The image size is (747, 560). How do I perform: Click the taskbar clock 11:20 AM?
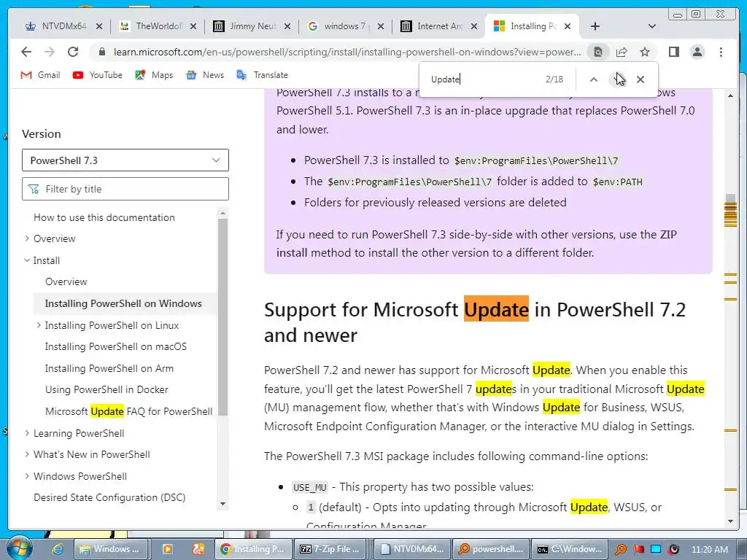710,549
